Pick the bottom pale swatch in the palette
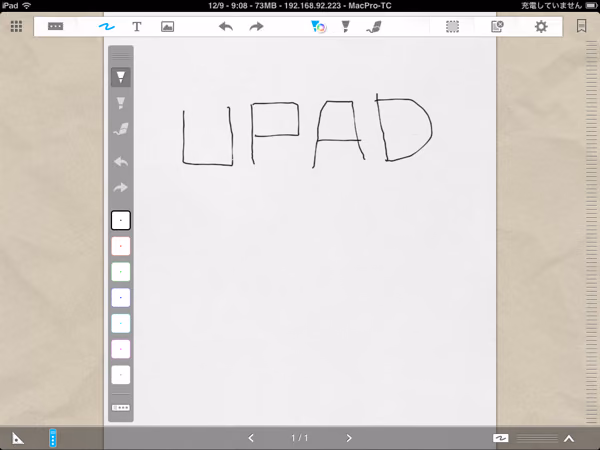Image resolution: width=600 pixels, height=450 pixels. [121, 375]
